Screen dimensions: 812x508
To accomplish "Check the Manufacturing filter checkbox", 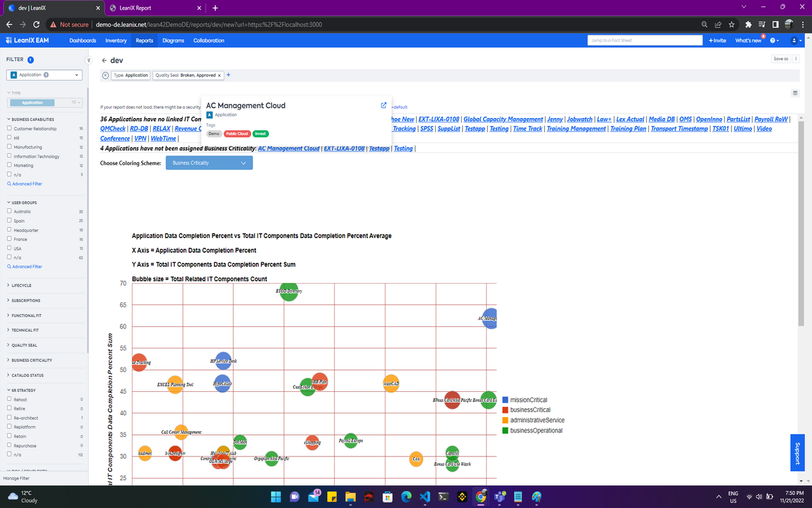I will (9, 147).
